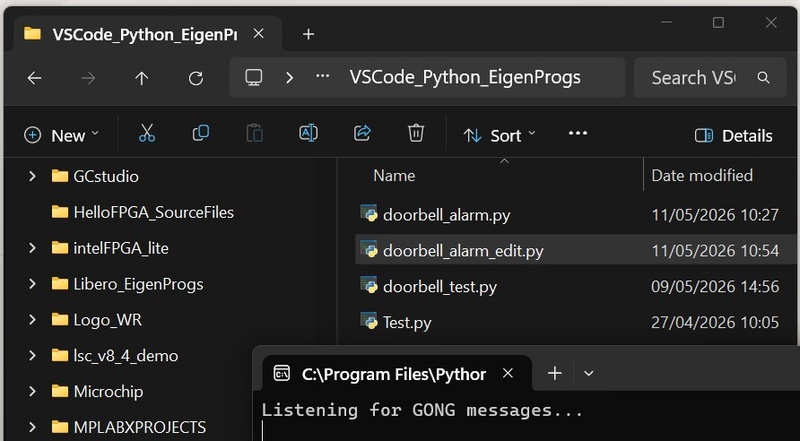Image resolution: width=800 pixels, height=441 pixels.
Task: Cut the selected file with scissors icon
Action: tap(147, 134)
